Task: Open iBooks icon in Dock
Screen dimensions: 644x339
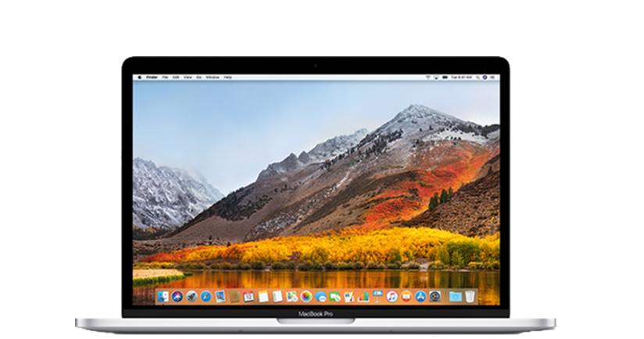Action: tap(406, 296)
